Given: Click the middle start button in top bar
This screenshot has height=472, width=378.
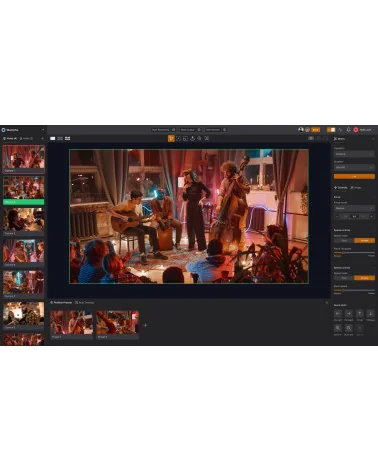Looking at the screenshot, I should tap(188, 130).
